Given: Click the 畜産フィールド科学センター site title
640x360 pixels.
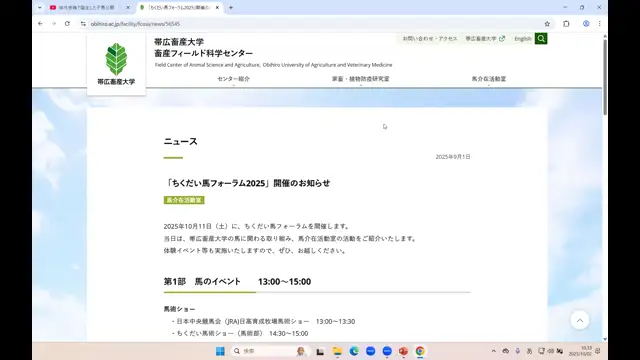Looking at the screenshot, I should (x=204, y=53).
